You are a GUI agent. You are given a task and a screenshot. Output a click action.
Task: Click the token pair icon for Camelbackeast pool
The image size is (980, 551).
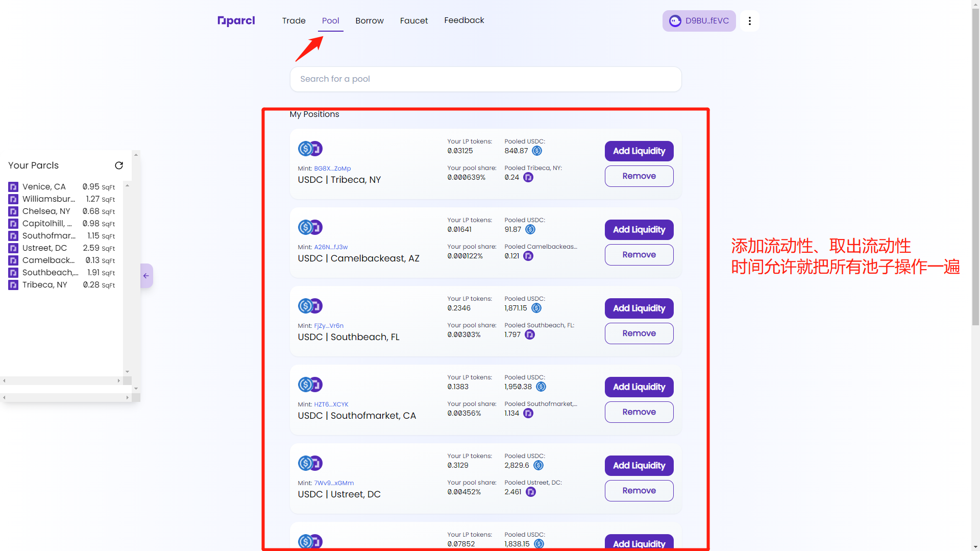tap(310, 227)
